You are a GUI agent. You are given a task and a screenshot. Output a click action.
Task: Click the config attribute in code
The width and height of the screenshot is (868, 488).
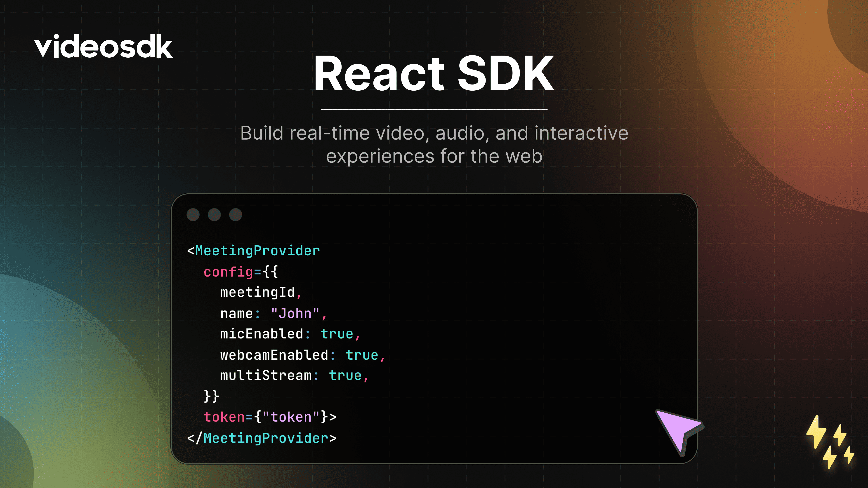(228, 272)
